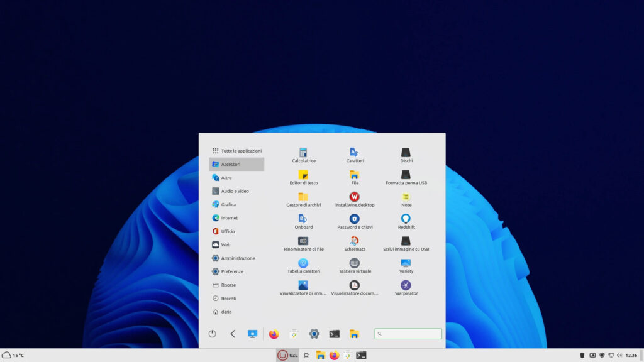
Task: Open the Grafica category
Action: pyautogui.click(x=236, y=204)
